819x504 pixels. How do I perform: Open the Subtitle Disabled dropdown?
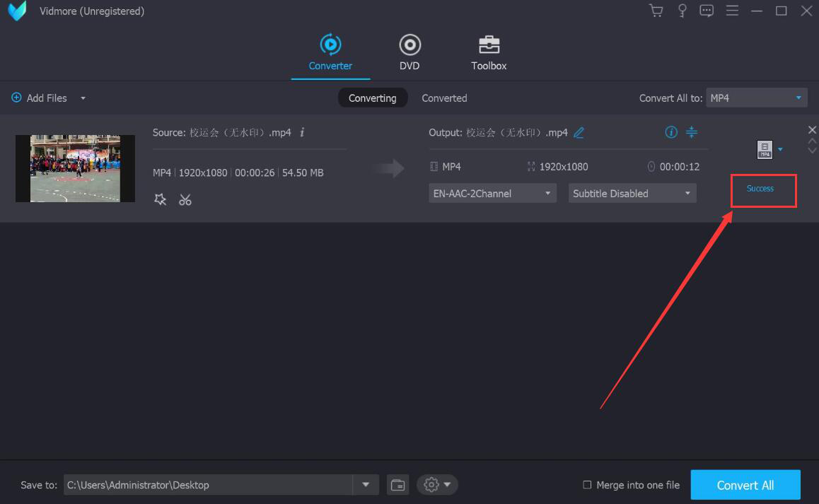click(x=632, y=193)
